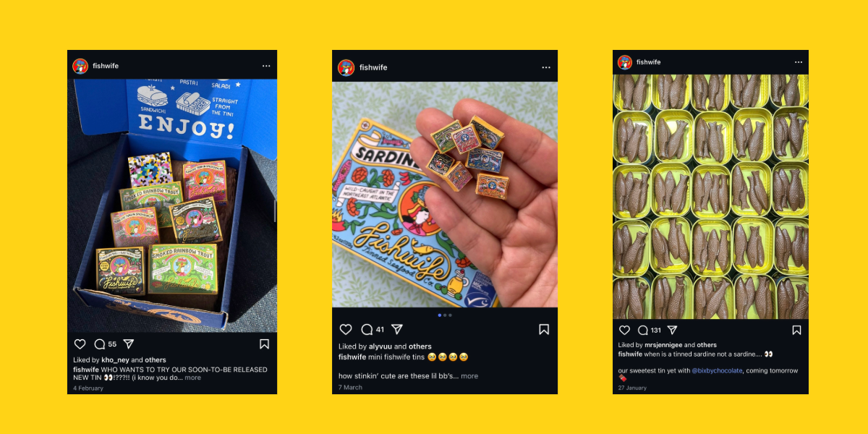Bookmark the chocolate sardines post

pos(796,330)
